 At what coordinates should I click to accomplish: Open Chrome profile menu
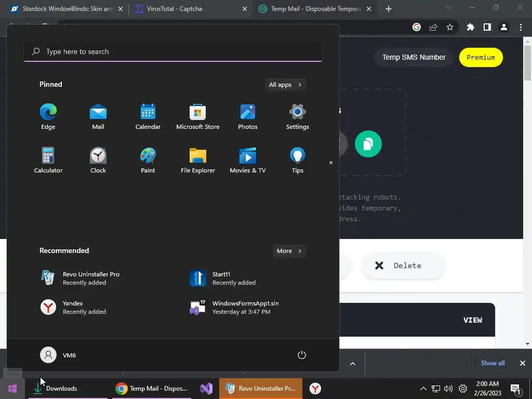click(504, 27)
